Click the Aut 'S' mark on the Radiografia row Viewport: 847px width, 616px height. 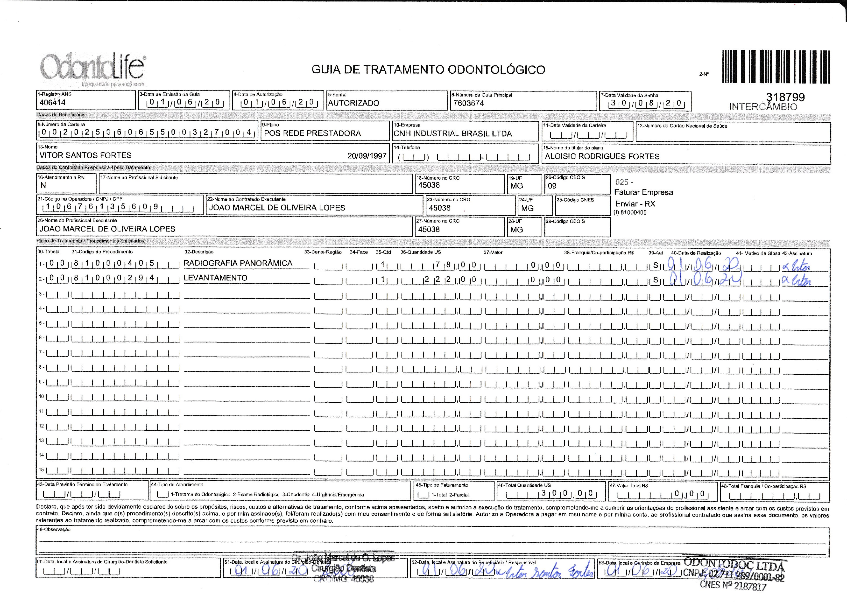point(656,266)
